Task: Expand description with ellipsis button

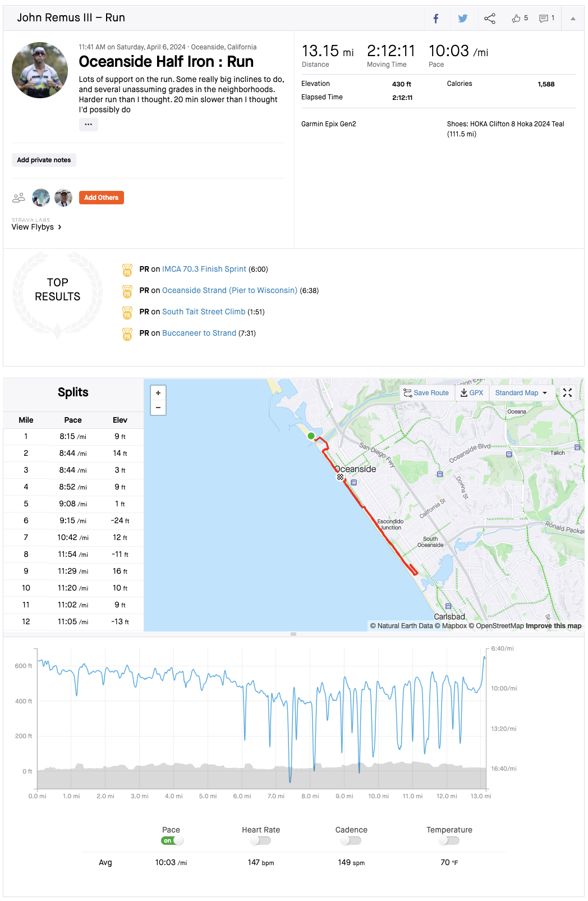Action: (x=88, y=124)
